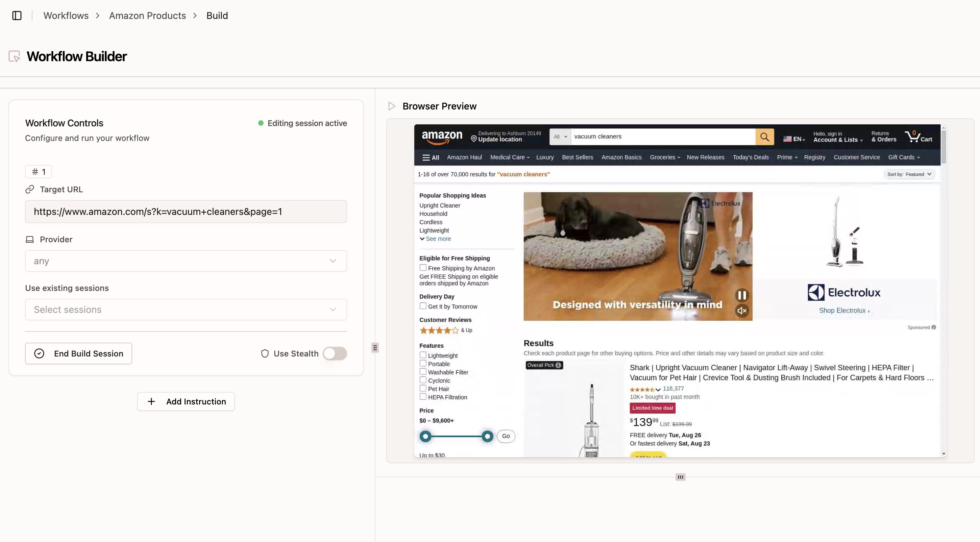Pause the Electrolux video ad
The height and width of the screenshot is (542, 980).
742,295
